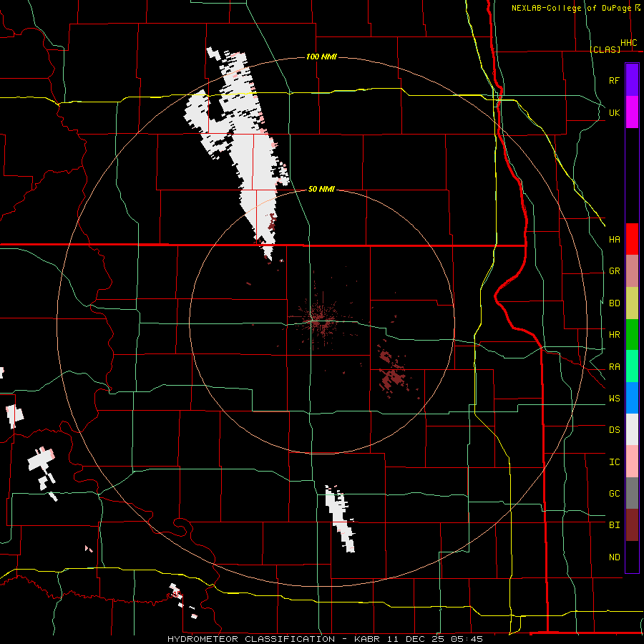Click the GC legend label
The height and width of the screenshot is (644, 644).
(614, 494)
